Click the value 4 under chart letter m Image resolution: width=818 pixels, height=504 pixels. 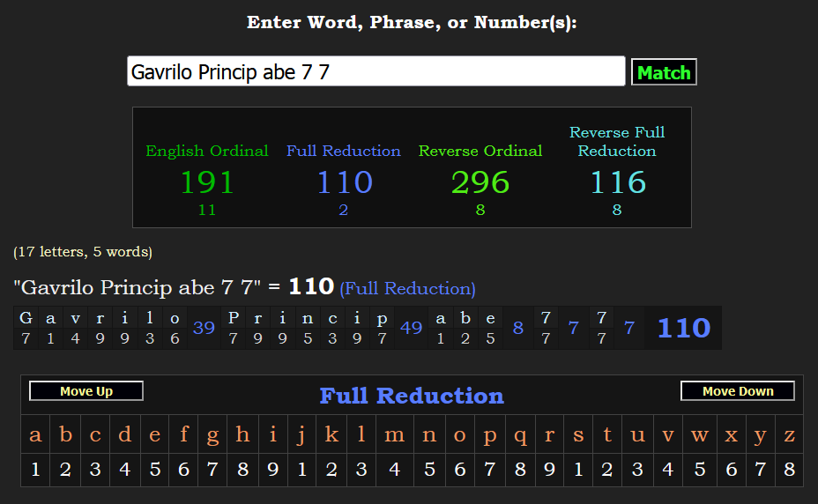[394, 469]
